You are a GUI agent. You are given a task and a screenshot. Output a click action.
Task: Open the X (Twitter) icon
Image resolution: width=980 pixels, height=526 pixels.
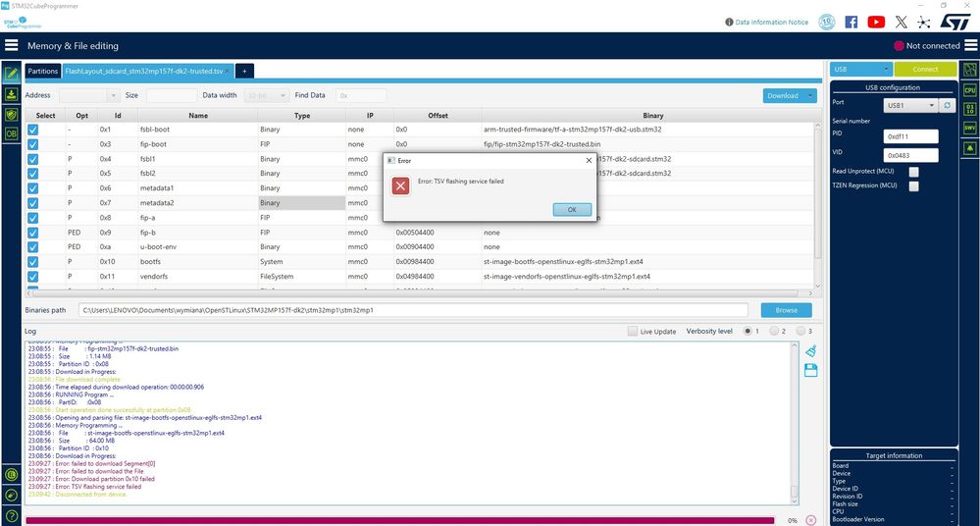tap(901, 22)
